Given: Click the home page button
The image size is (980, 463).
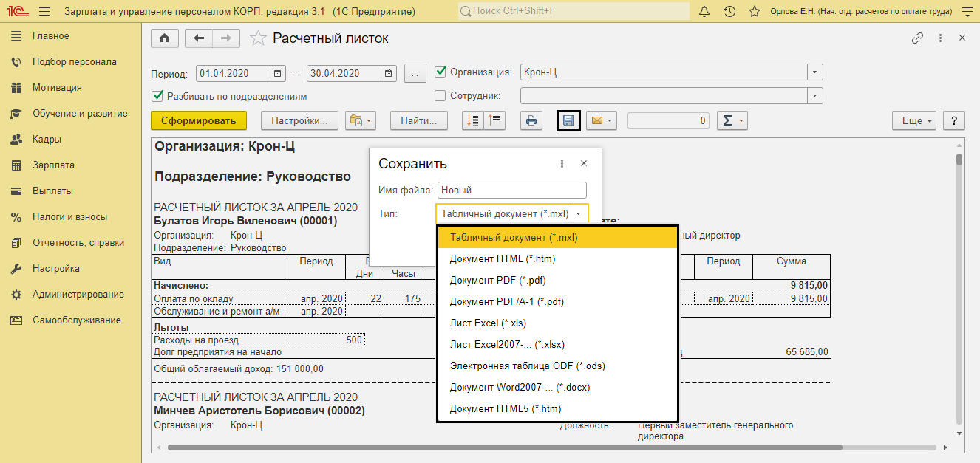Looking at the screenshot, I should (x=164, y=38).
